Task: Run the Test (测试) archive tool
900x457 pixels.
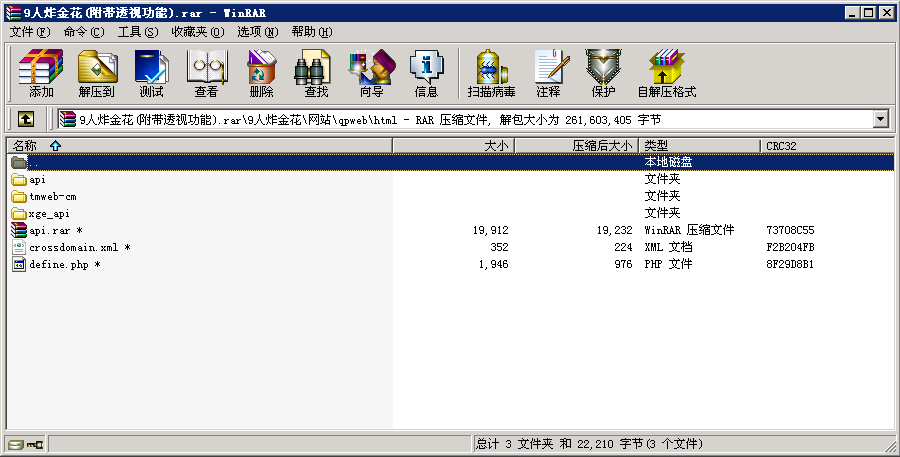Action: 151,73
